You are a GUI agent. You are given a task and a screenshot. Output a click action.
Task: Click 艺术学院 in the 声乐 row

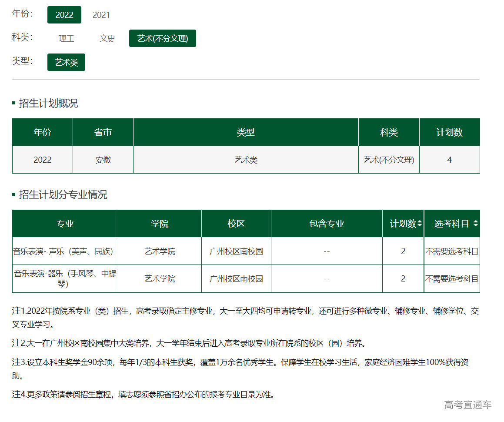coord(160,251)
